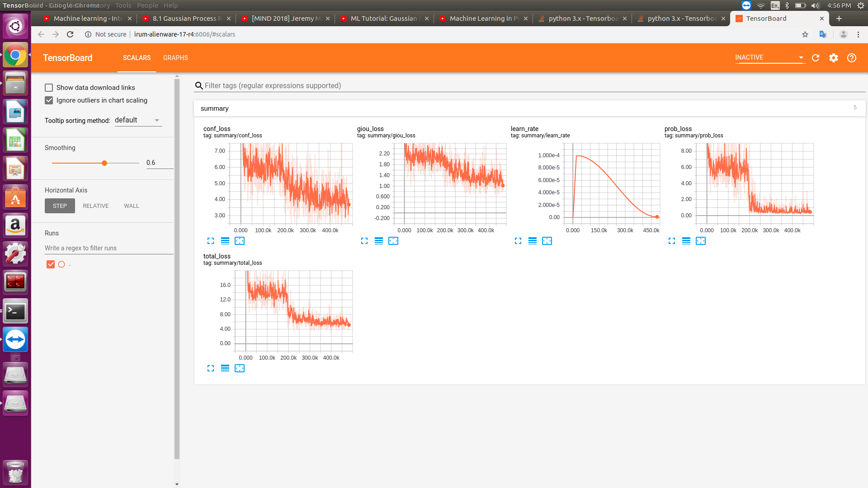Click the runs regex filter field
Image resolution: width=868 pixels, height=488 pixels.
[x=109, y=248]
